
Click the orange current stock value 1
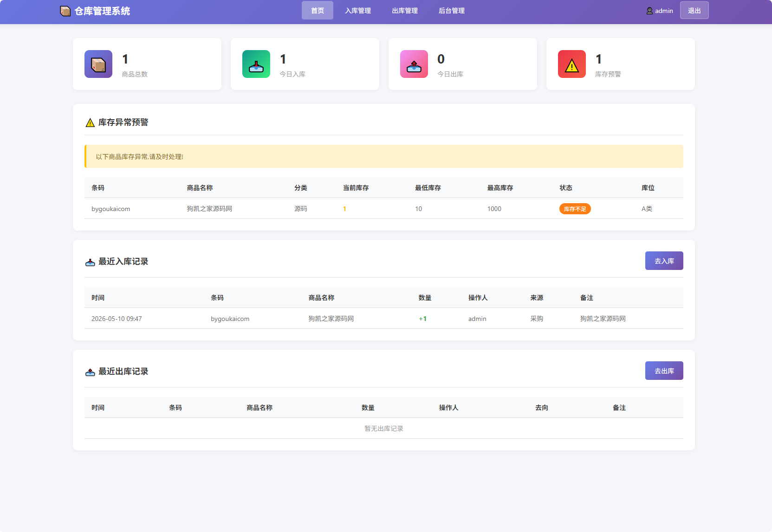point(344,209)
